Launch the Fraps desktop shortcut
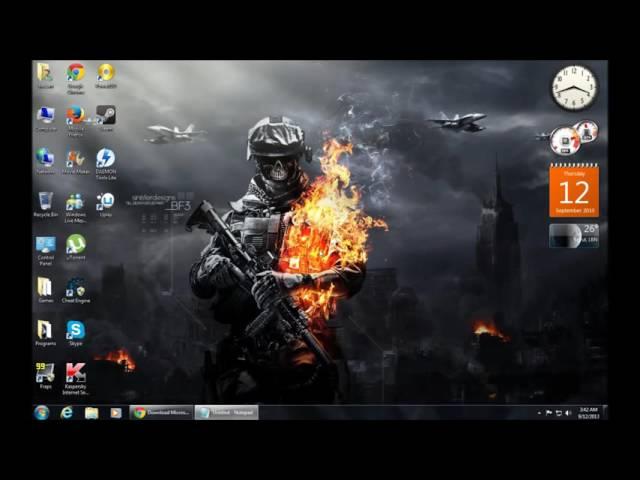 [46, 376]
